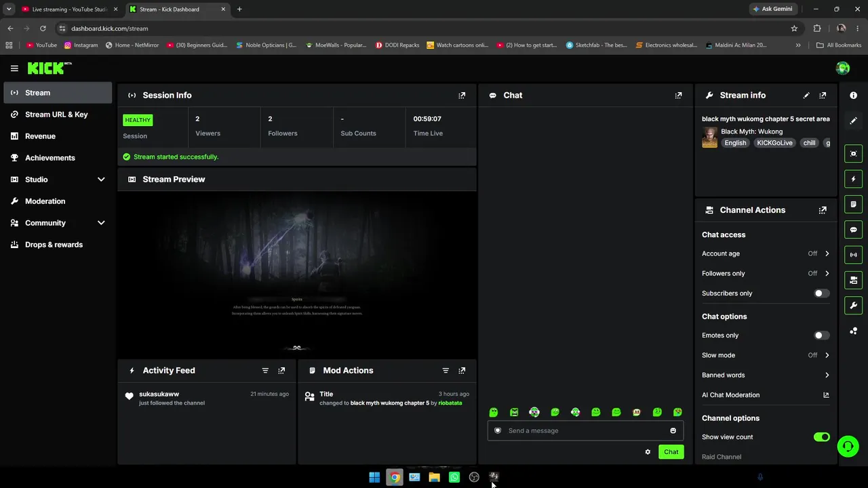Send message with green Chat button

pyautogui.click(x=671, y=452)
